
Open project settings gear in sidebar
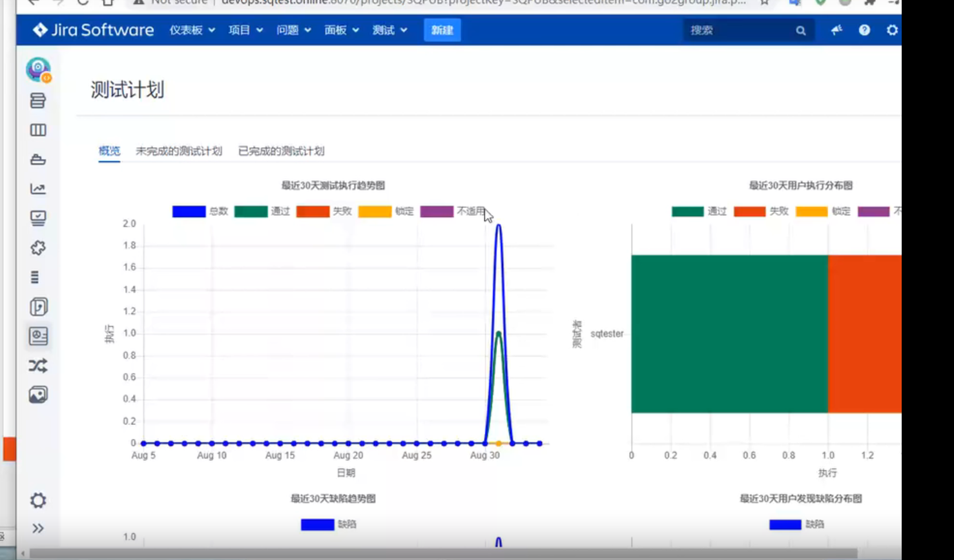[x=38, y=500]
